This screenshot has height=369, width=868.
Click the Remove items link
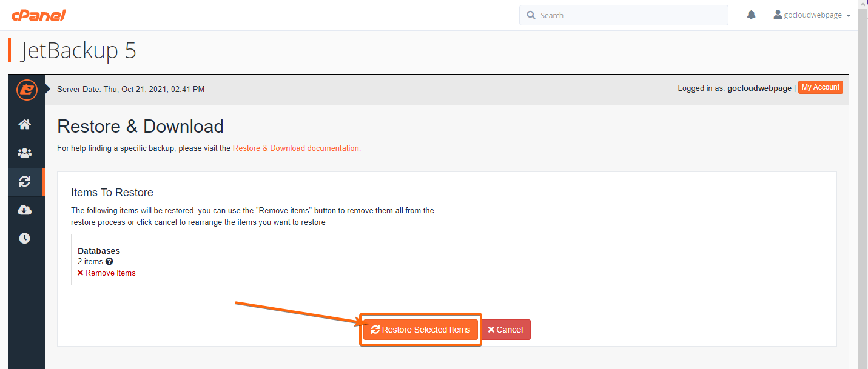[107, 273]
